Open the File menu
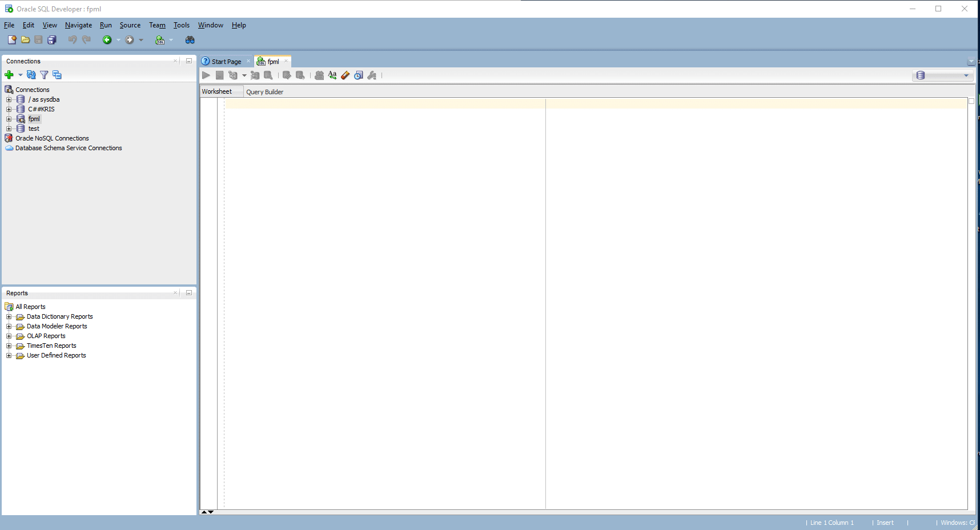 (9, 25)
